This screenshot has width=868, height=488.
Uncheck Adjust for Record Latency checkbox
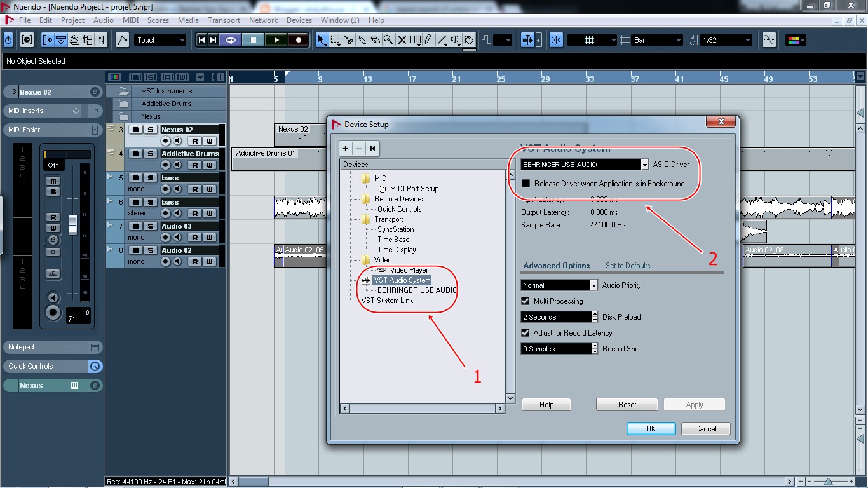pos(525,333)
